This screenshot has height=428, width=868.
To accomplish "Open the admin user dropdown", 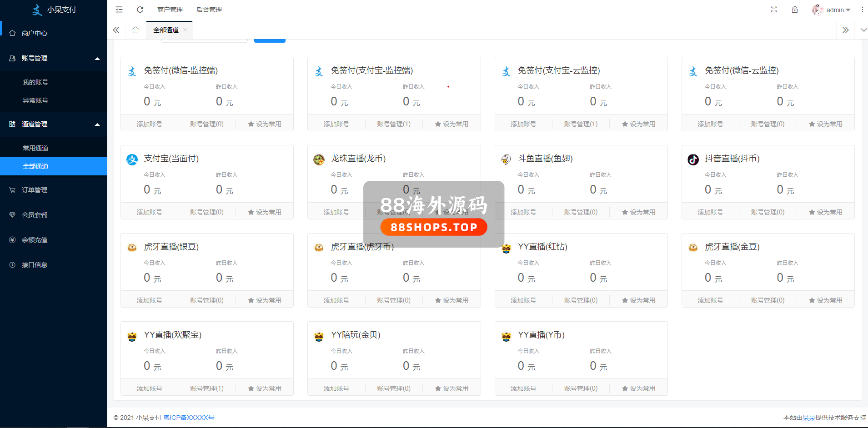I will 832,10.
